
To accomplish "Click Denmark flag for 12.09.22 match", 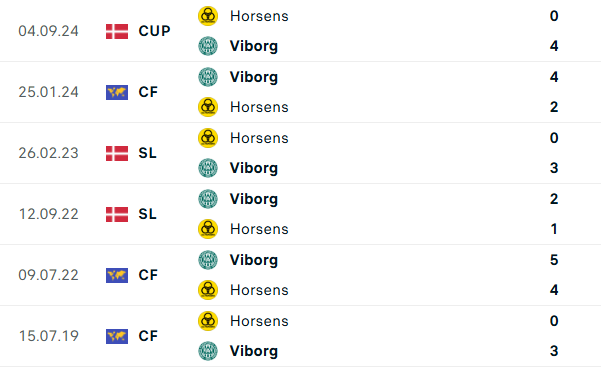I will point(117,214).
